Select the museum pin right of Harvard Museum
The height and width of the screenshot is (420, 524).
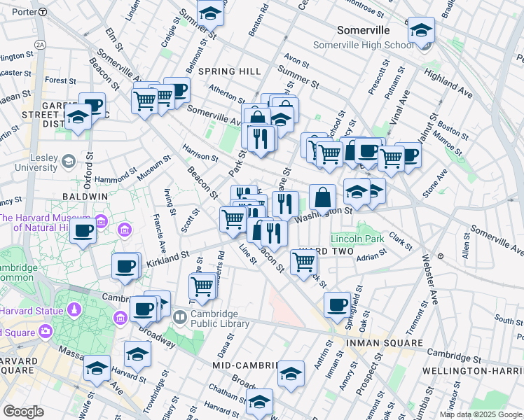(x=124, y=230)
